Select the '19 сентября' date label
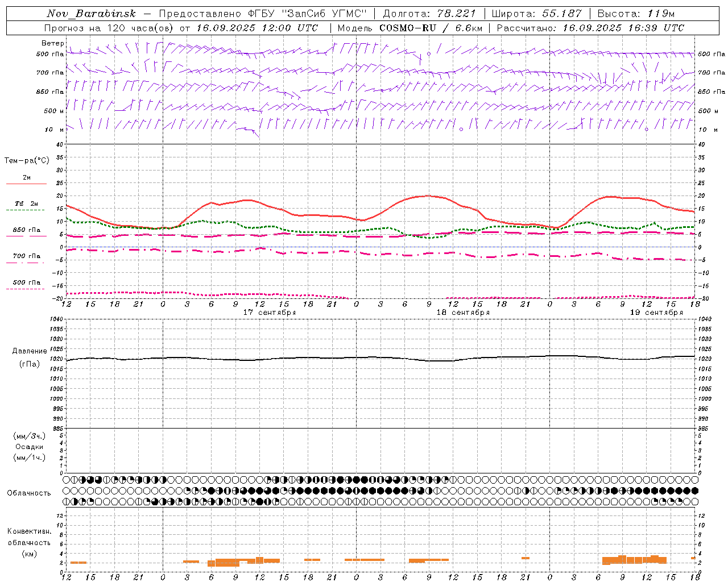This screenshot has width=728, height=582. tap(656, 313)
